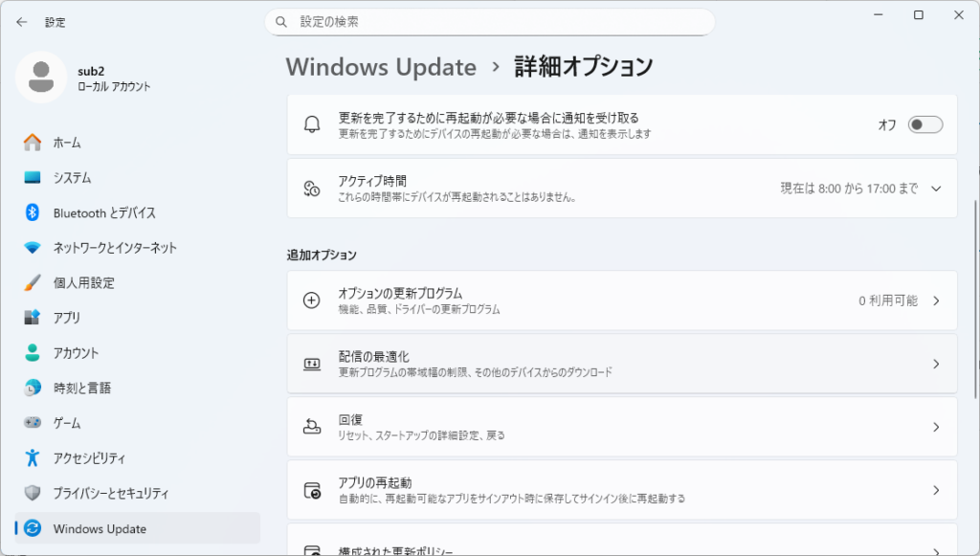
Task: Click the 設定の検索 search field
Action: [x=498, y=21]
